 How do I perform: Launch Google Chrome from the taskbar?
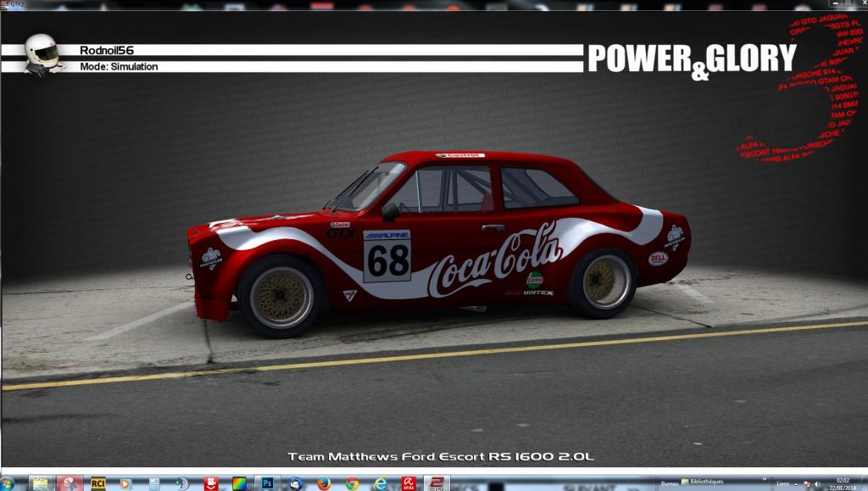click(x=352, y=483)
